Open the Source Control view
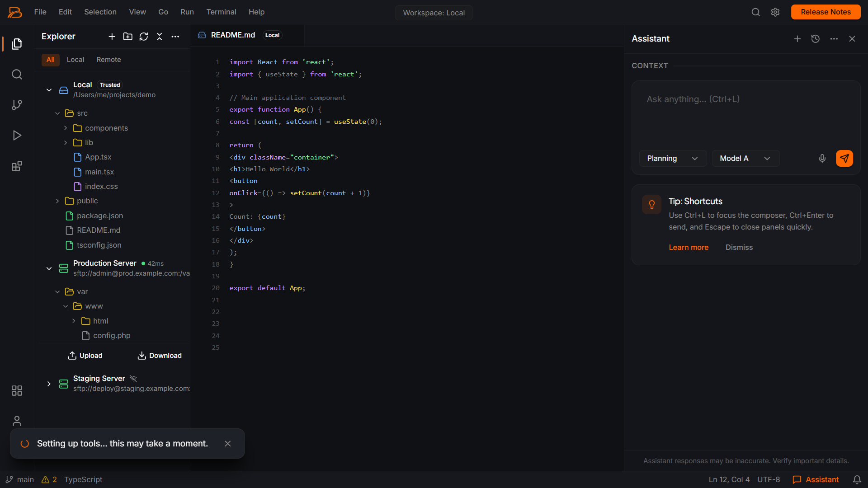868x488 pixels. click(x=17, y=105)
